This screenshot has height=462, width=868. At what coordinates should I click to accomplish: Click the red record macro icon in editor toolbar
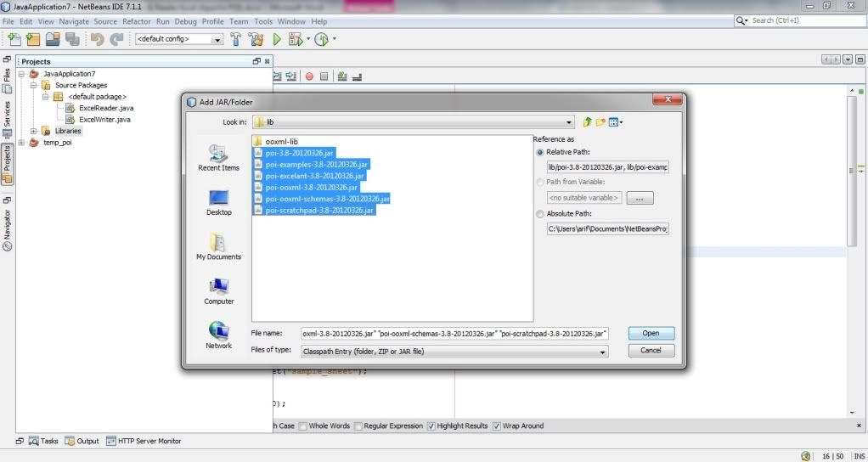coord(309,77)
